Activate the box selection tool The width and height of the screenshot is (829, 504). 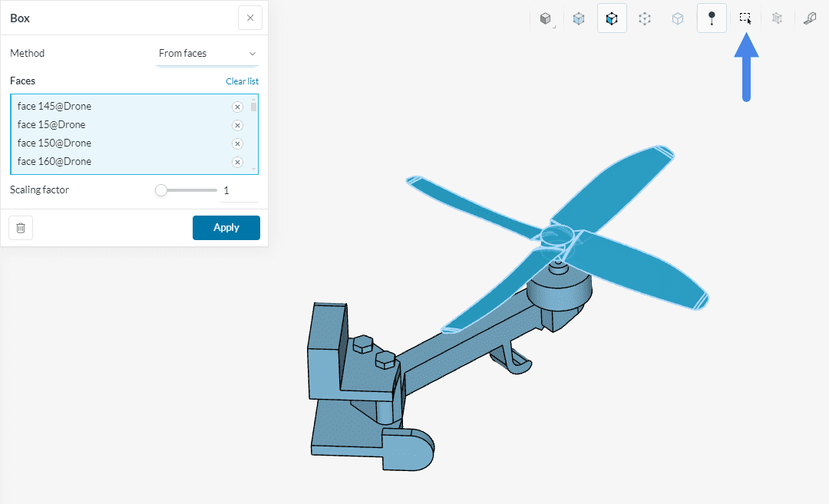click(x=745, y=18)
